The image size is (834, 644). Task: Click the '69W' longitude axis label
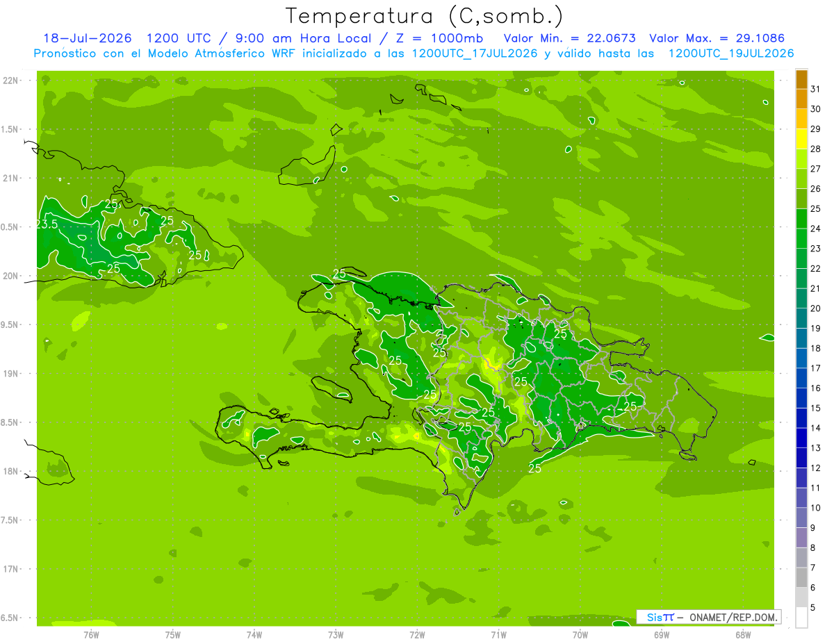click(x=662, y=635)
